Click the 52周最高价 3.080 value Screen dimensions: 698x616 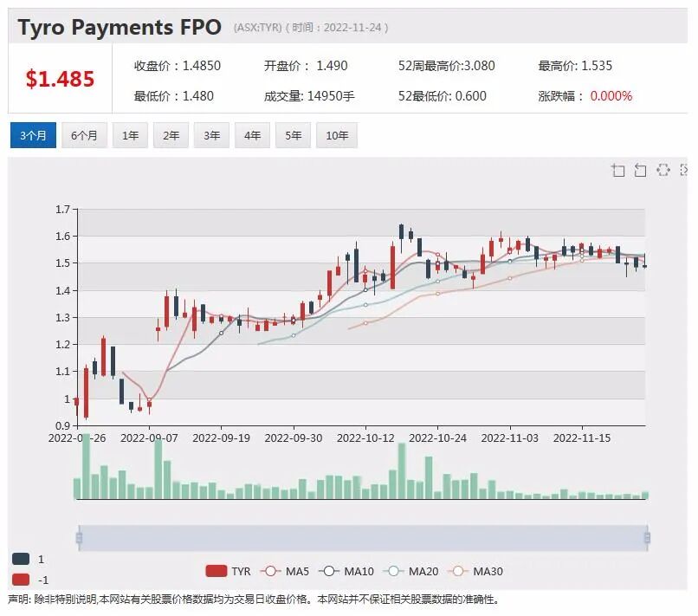click(447, 66)
